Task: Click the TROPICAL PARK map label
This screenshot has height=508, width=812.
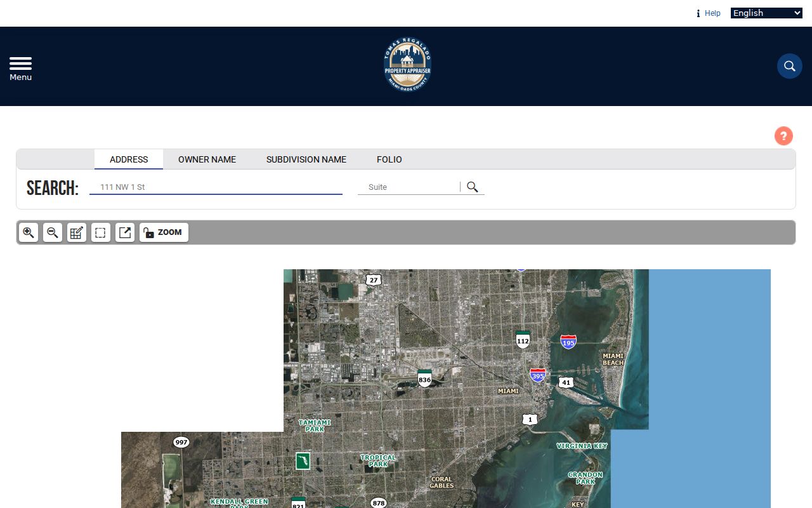Action: (x=378, y=460)
